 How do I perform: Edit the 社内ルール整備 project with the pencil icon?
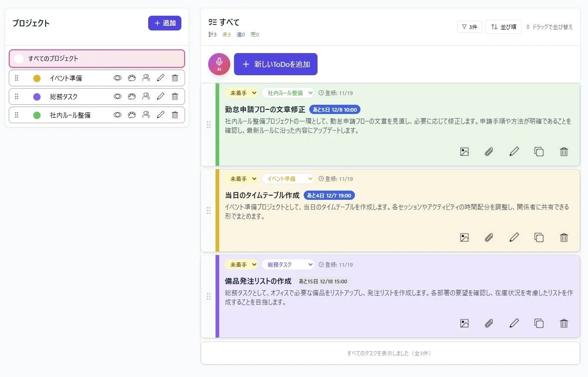coord(161,114)
